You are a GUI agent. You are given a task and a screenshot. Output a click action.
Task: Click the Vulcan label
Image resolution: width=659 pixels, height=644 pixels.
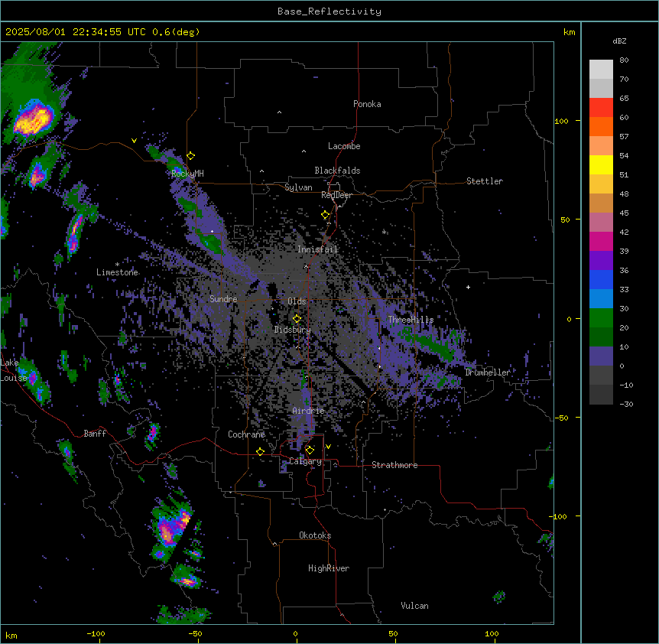coord(415,606)
